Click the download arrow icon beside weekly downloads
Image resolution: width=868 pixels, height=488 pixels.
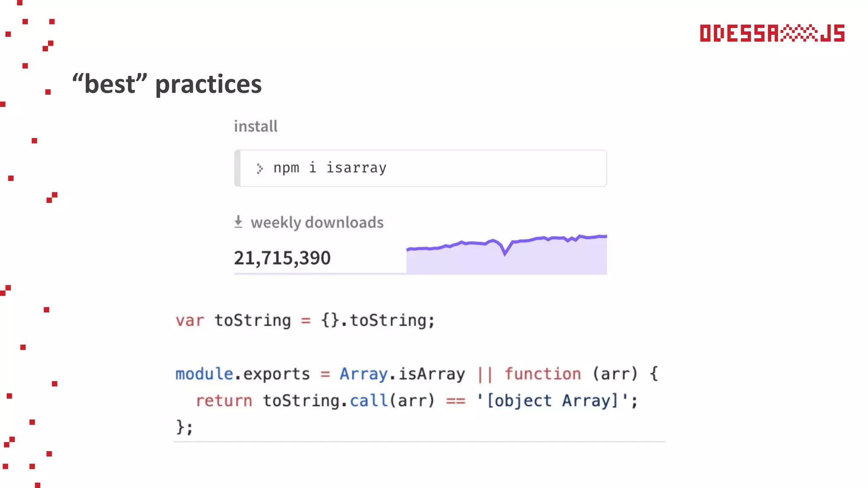(239, 222)
